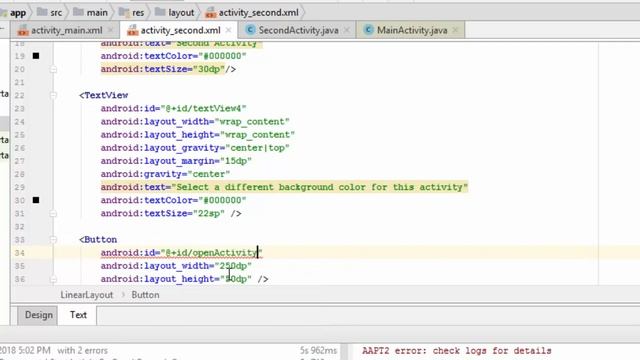The image size is (640, 360).
Task: Click the AAPT2 error message
Action: pyautogui.click(x=456, y=351)
